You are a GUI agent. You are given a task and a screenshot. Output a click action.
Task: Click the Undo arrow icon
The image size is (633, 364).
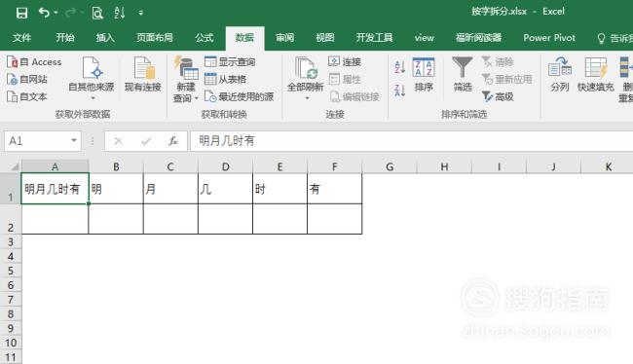coord(44,13)
